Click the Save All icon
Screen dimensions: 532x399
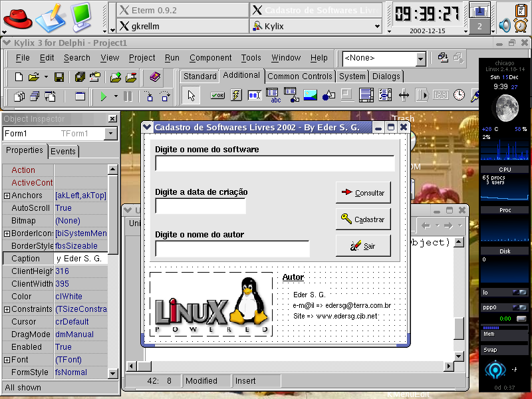point(80,77)
